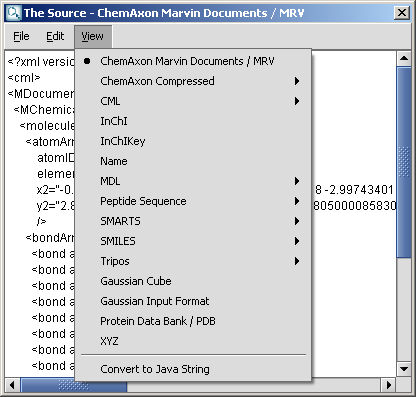Screen dimensions: 416x397
Task: Click the vertical scrollbar up arrow
Action: [404, 59]
